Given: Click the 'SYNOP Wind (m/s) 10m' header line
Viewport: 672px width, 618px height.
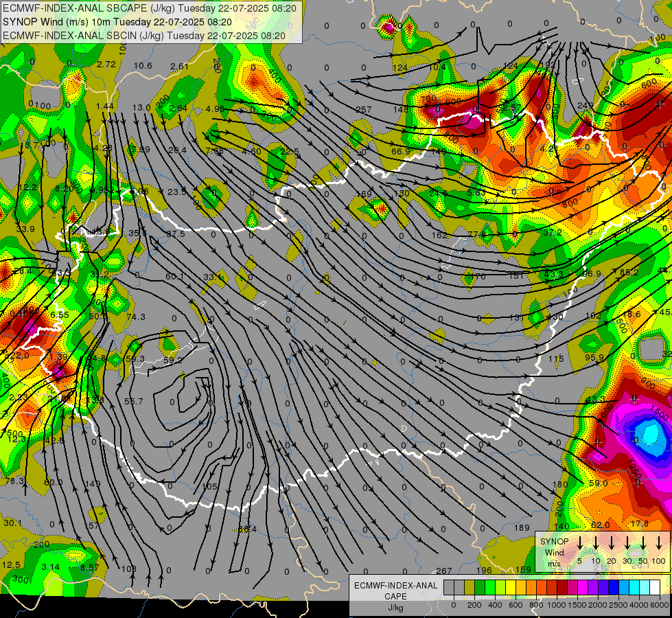Looking at the screenshot, I should [117, 22].
